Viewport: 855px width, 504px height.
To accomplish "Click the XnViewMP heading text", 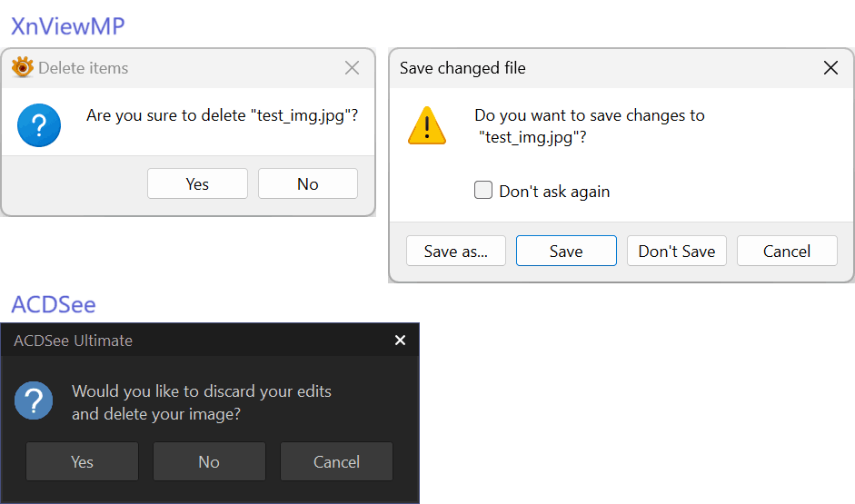I will coord(67,26).
